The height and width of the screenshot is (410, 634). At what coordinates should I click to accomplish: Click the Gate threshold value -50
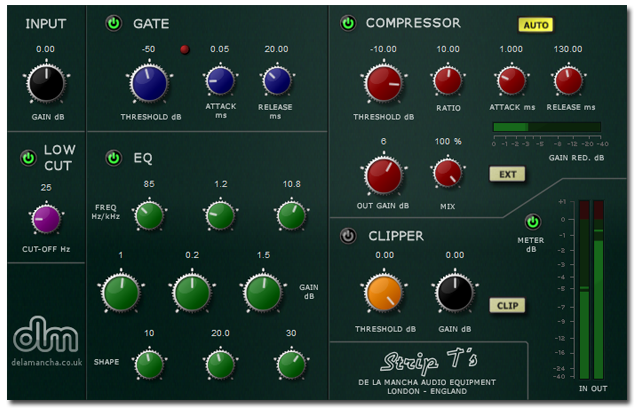pyautogui.click(x=148, y=49)
